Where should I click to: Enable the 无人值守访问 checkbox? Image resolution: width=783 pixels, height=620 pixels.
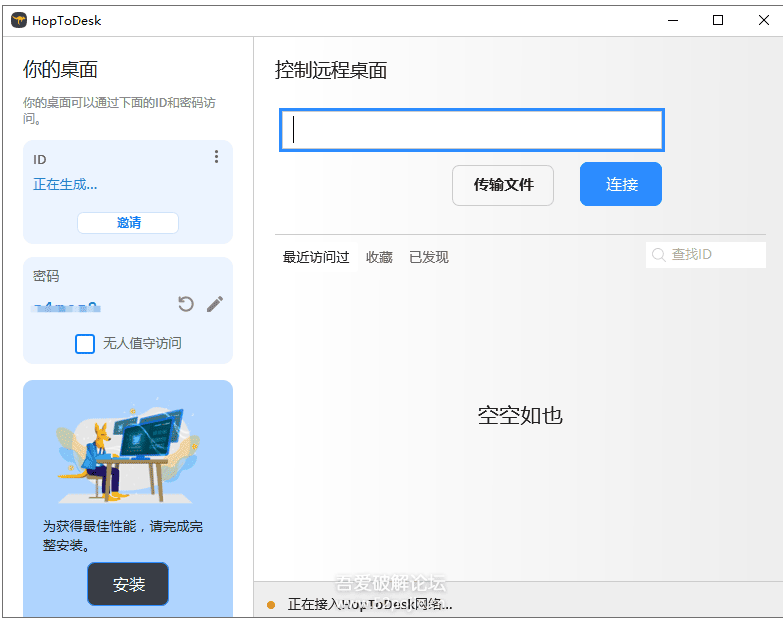tap(85, 343)
